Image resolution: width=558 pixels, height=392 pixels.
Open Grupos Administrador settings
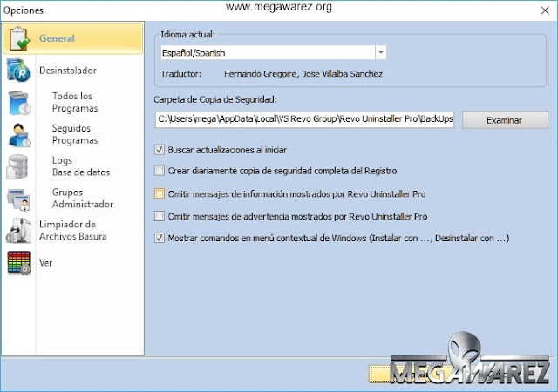(x=83, y=198)
